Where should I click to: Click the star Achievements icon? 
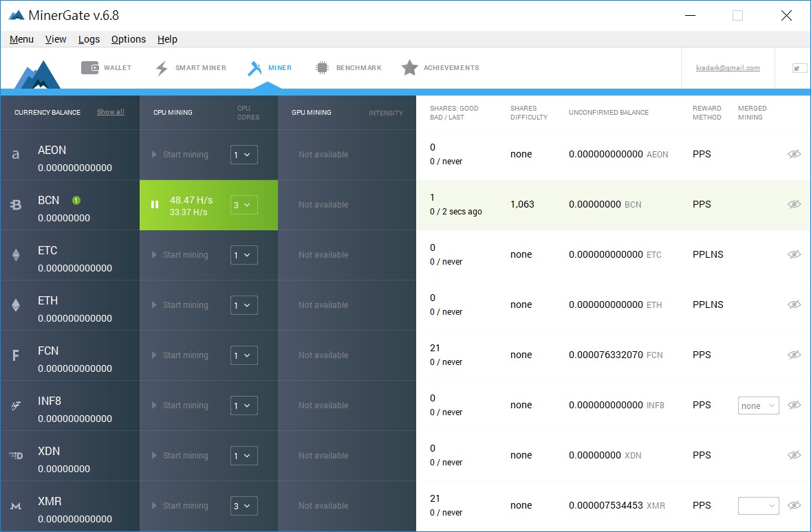tap(409, 67)
